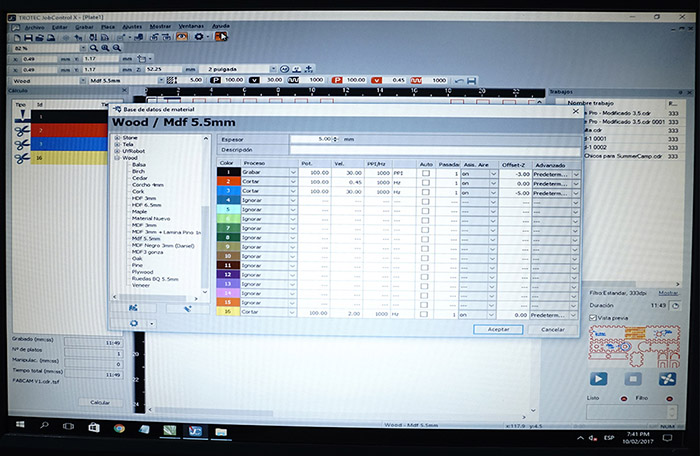
Task: Click the delete-material icon below material tree
Action: (x=188, y=309)
